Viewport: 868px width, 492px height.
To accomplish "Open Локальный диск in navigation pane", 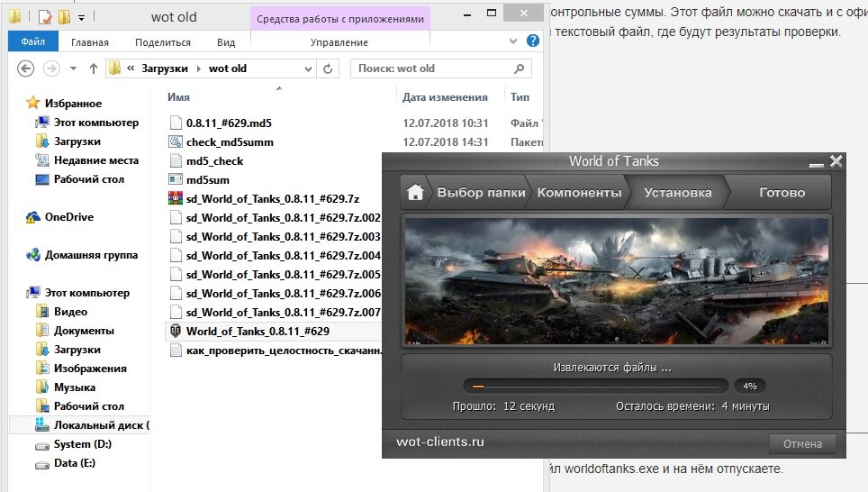I will 102,425.
